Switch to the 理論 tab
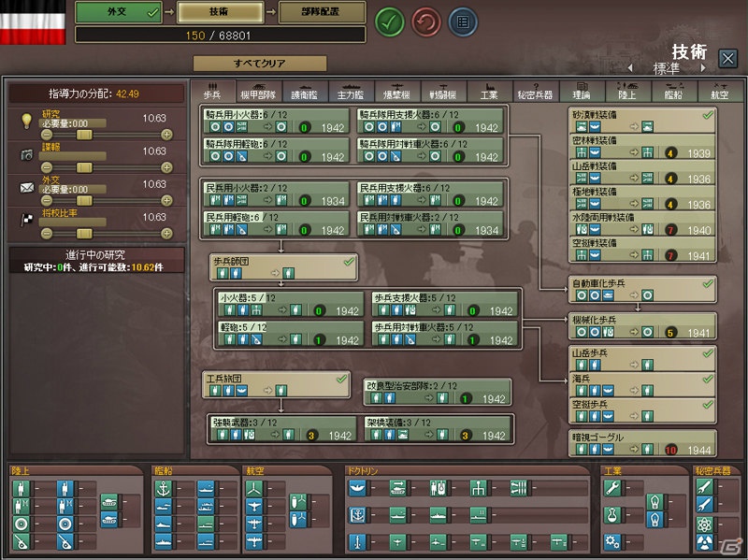This screenshot has height=560, width=748. click(x=582, y=91)
